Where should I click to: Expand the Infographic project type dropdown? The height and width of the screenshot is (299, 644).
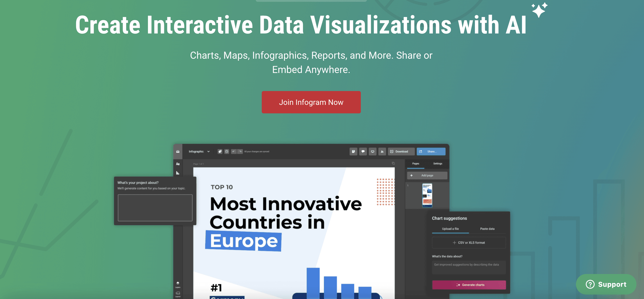coord(199,152)
